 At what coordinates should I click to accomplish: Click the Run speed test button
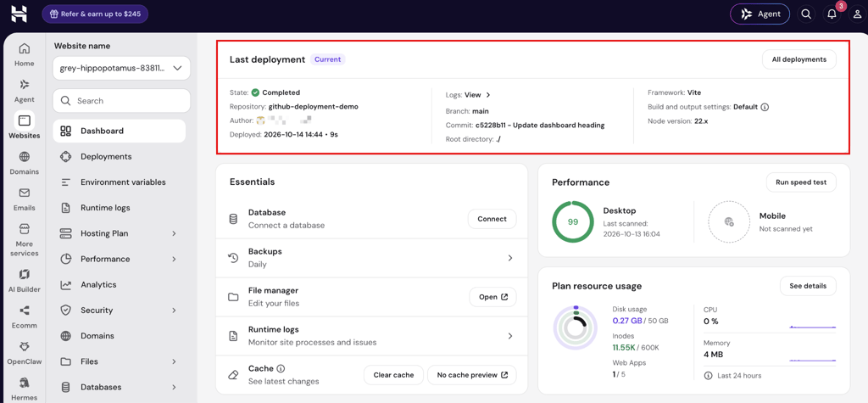(801, 182)
